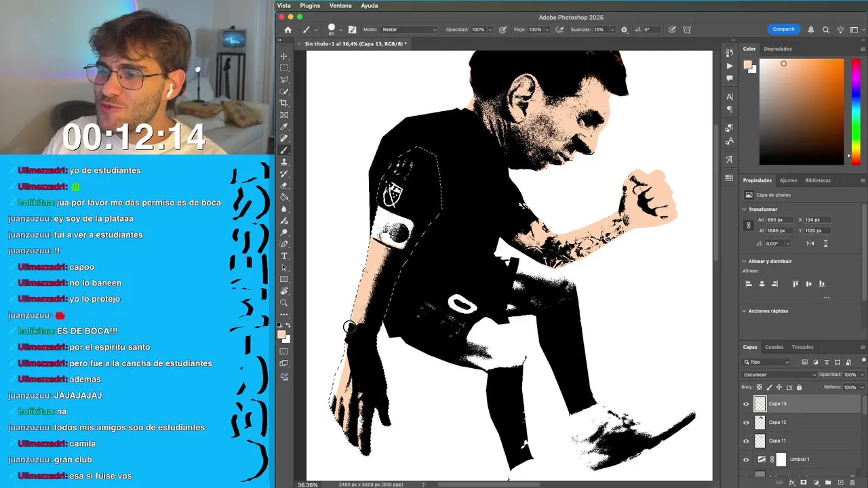
Task: Collapse Alinear y distribuir section
Action: coord(745,261)
